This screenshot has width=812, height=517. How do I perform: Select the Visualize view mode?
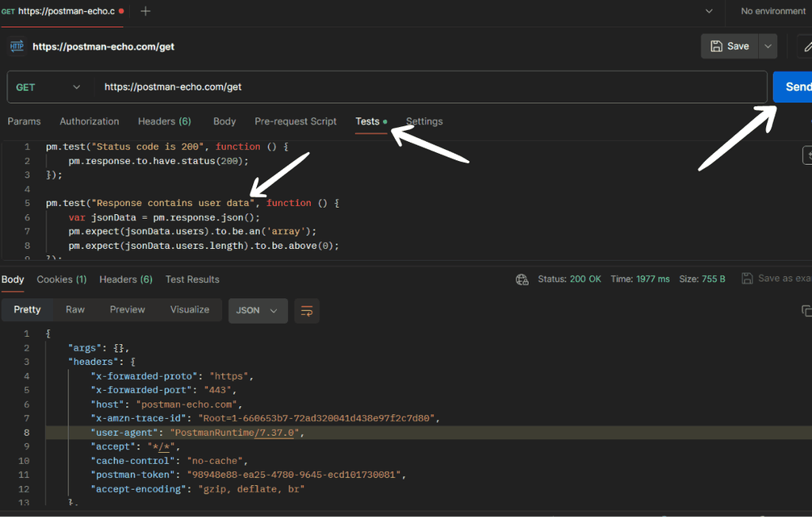(x=190, y=310)
